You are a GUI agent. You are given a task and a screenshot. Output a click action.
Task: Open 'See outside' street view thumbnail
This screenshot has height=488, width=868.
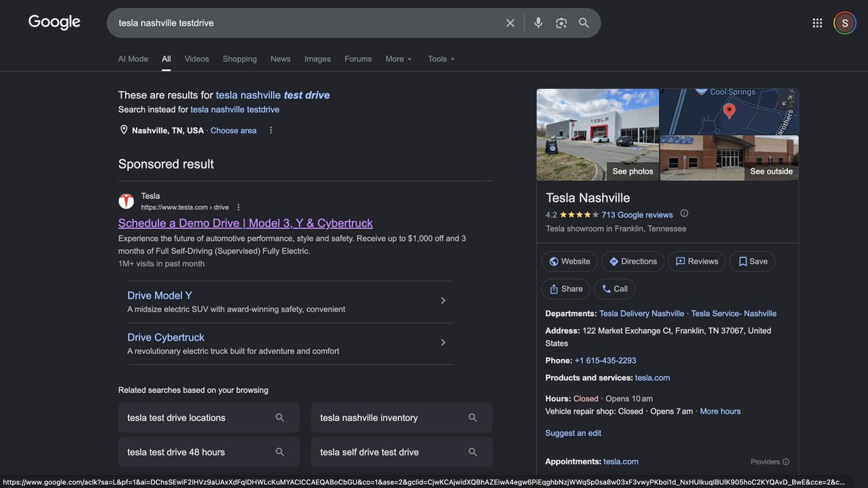pos(729,158)
